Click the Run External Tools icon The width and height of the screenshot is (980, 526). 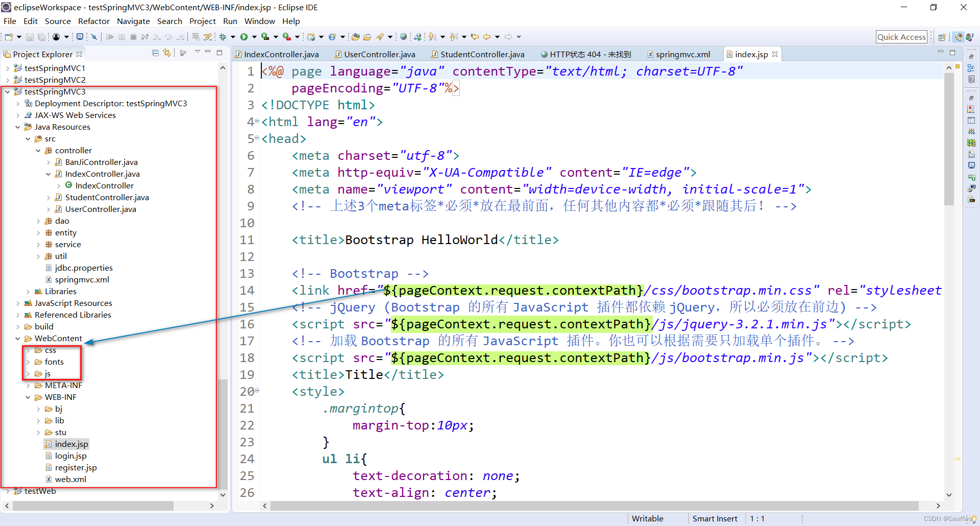tap(287, 37)
